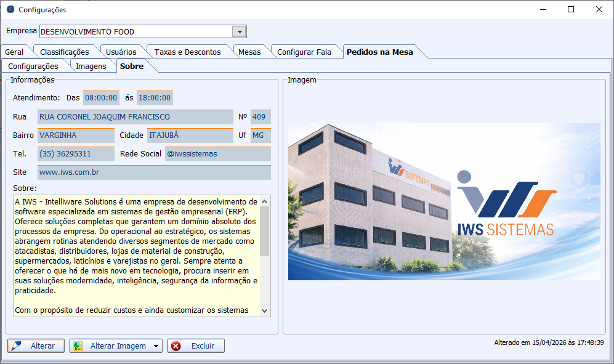This screenshot has width=614, height=364.
Task: Open the Mesas tab
Action: coord(249,52)
